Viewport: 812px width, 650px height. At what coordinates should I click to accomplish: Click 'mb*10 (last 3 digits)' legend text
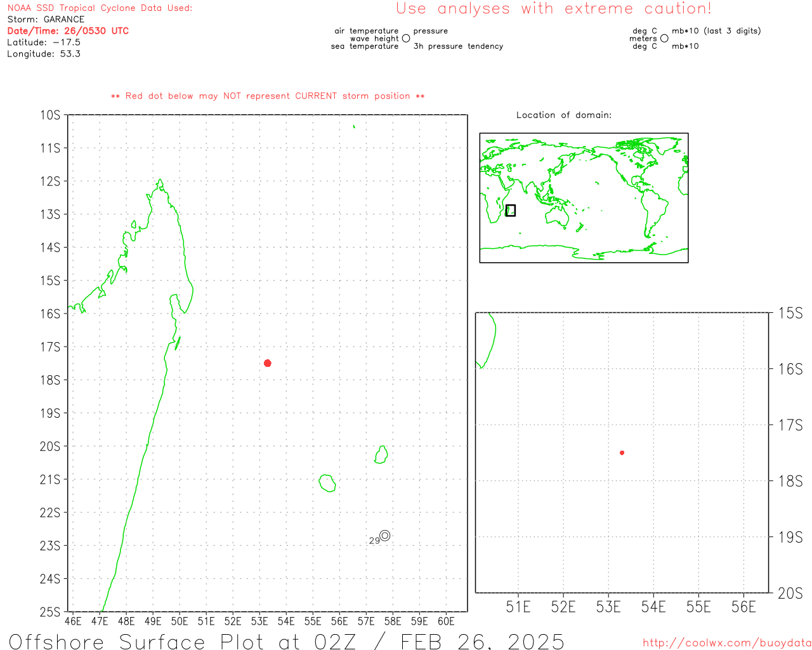(x=716, y=30)
